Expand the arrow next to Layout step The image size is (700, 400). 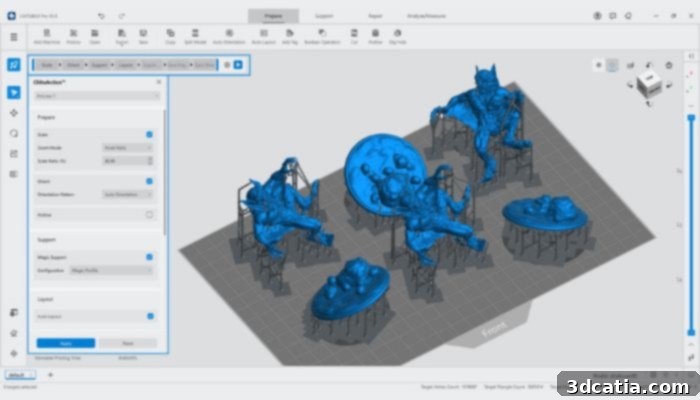(138, 65)
